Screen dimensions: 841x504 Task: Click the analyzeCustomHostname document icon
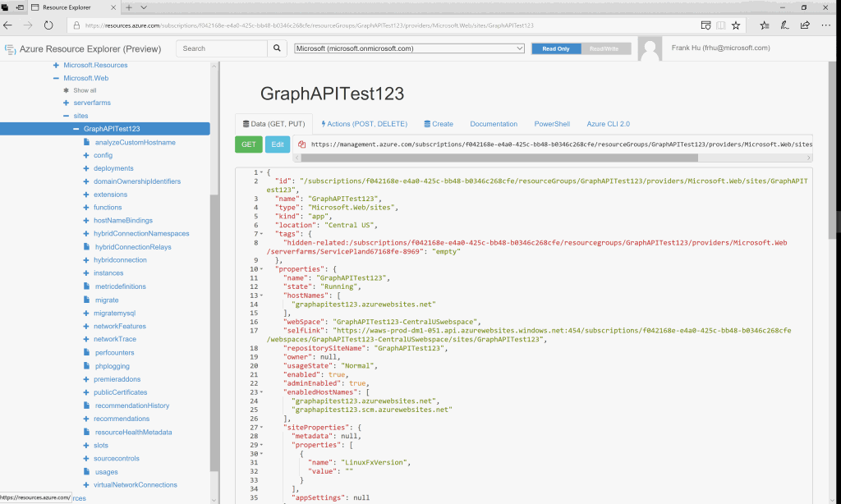(86, 142)
